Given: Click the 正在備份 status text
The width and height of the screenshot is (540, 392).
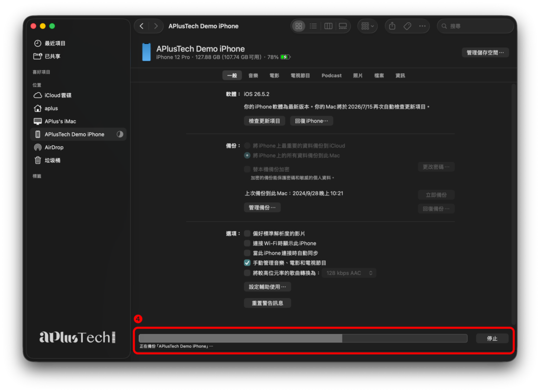Looking at the screenshot, I should click(x=176, y=346).
